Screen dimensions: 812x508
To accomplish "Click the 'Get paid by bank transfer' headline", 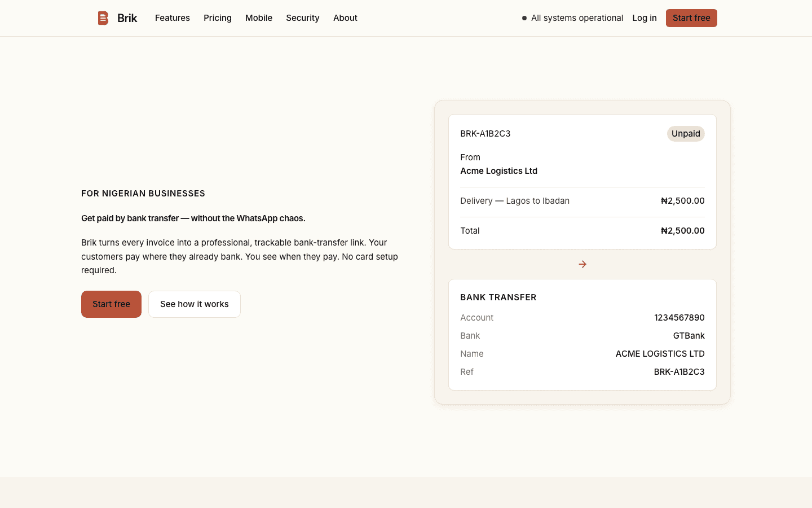I will (x=193, y=218).
